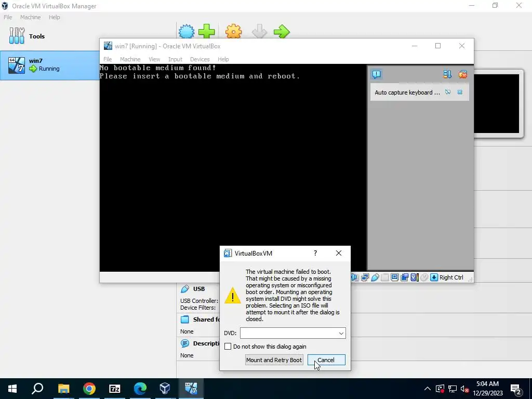
Task: Launch Google Chrome from taskbar
Action: (89, 389)
